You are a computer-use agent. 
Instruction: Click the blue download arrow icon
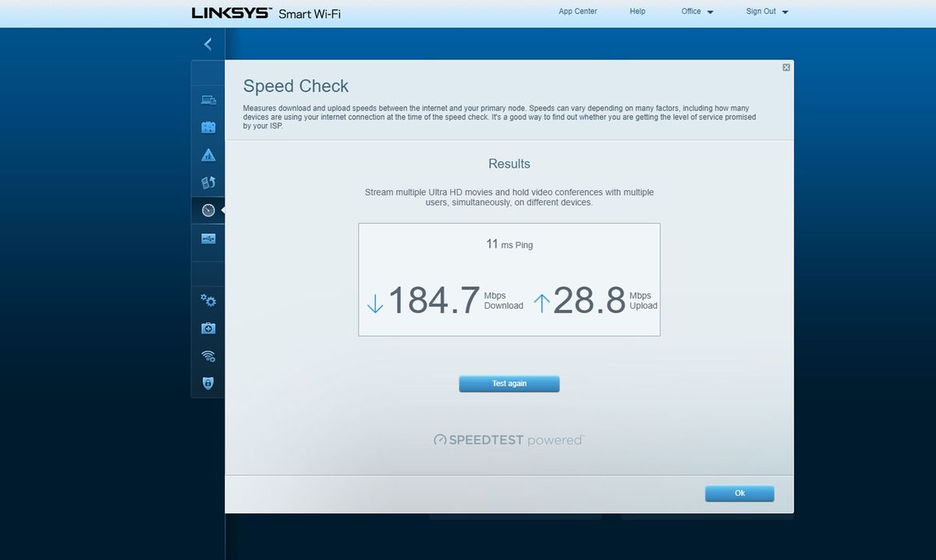click(375, 303)
